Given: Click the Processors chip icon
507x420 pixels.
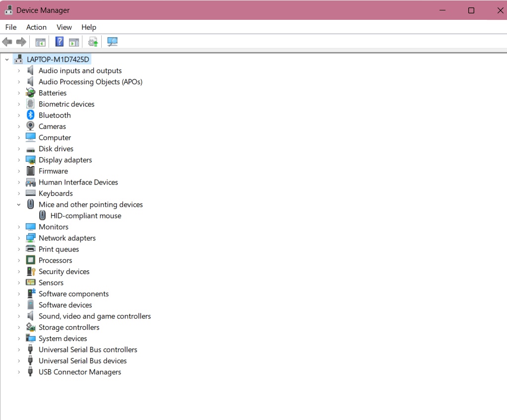Looking at the screenshot, I should tap(30, 260).
